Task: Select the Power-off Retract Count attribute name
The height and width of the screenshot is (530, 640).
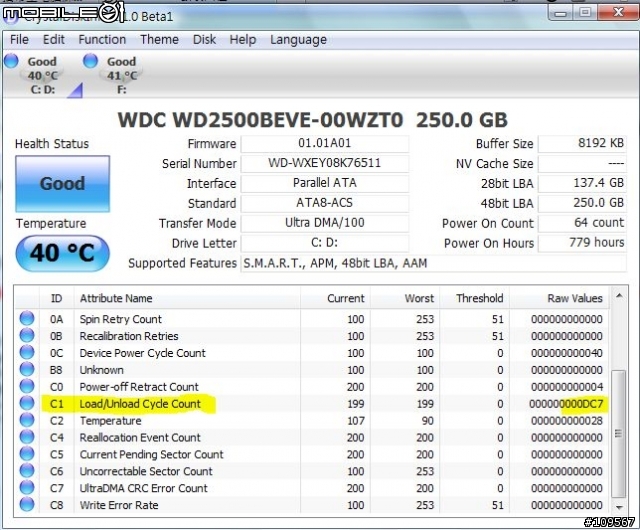Action: coord(139,387)
